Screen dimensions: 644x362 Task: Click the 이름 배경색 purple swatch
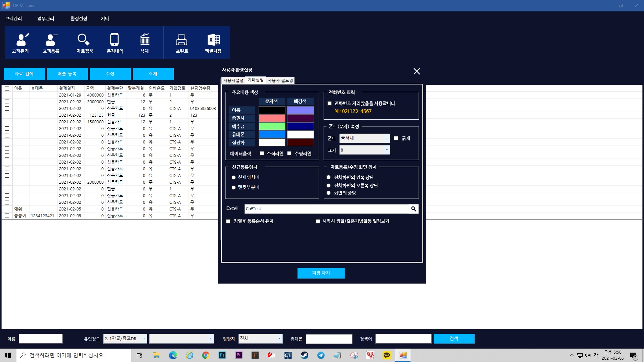click(x=300, y=110)
